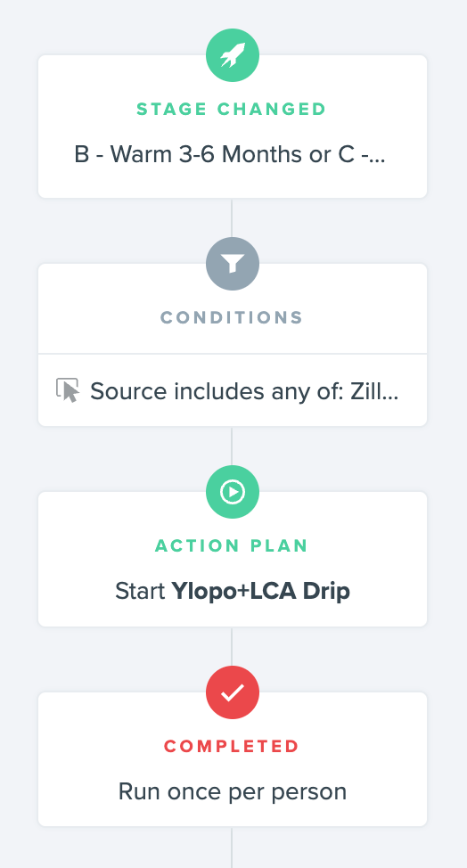Edit the 'Source includes any of' condition

[233, 390]
